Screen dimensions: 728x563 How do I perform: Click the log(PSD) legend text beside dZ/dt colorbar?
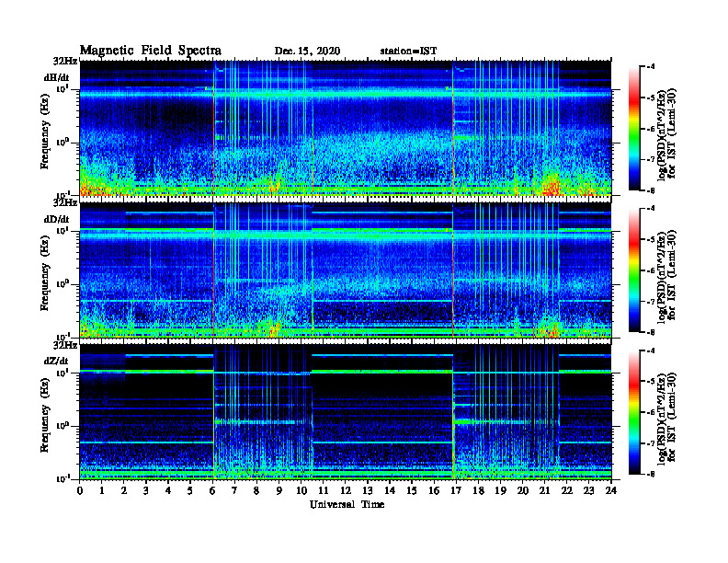click(666, 418)
